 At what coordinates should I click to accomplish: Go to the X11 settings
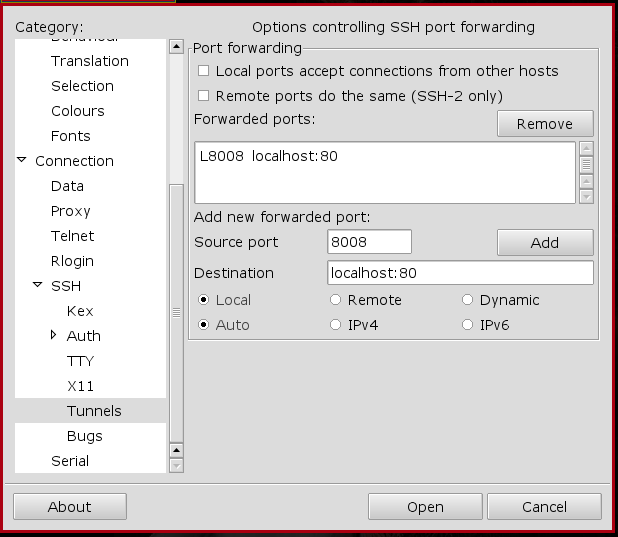[80, 386]
